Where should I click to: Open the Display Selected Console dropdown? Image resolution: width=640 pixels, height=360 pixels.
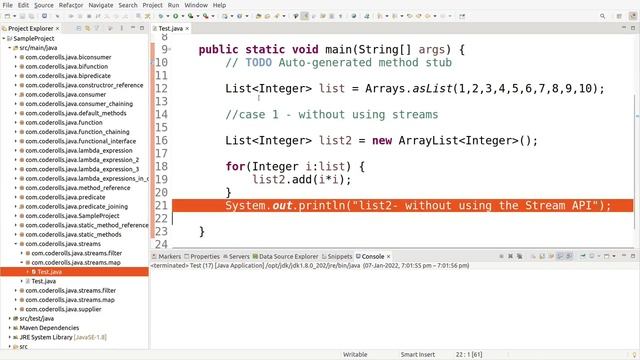[x=599, y=256]
